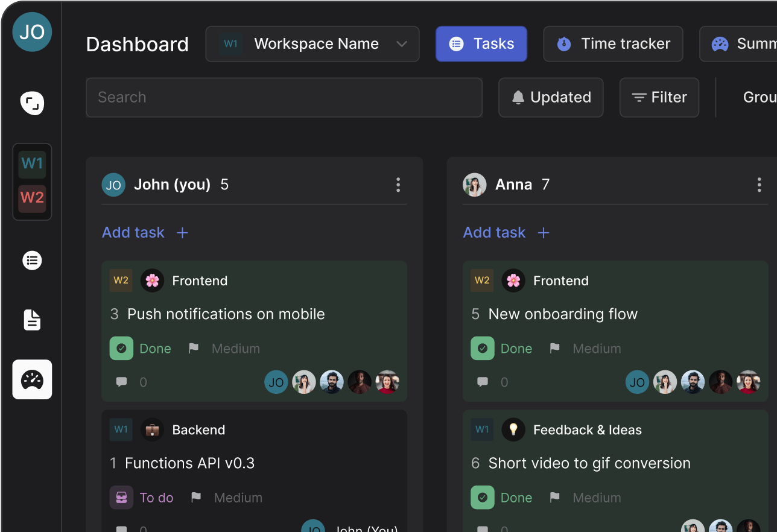Switch to the Time tracker tab
The image size is (777, 532).
pyautogui.click(x=613, y=44)
